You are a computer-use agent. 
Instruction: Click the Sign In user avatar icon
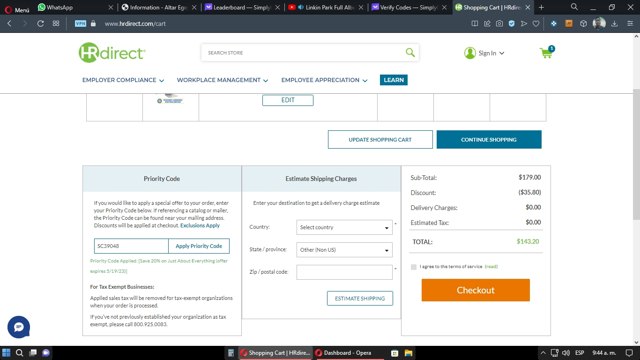(470, 53)
